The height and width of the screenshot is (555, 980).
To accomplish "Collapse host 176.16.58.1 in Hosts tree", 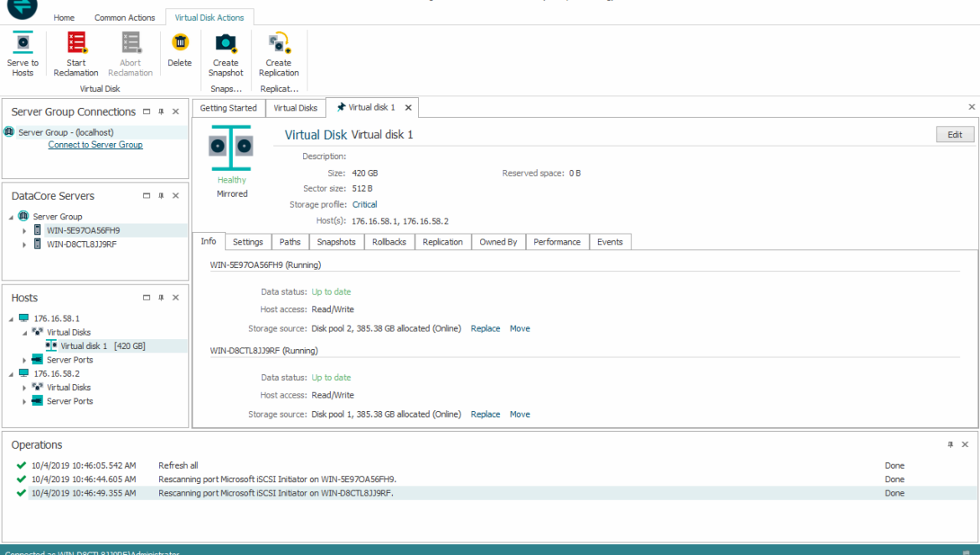I will coord(11,319).
